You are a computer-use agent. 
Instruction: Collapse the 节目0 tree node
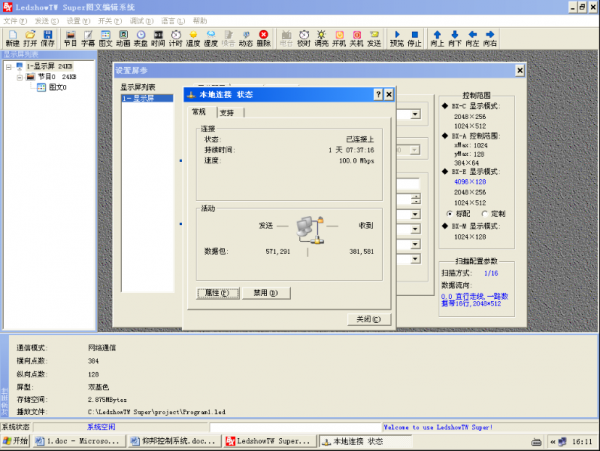tap(20, 77)
